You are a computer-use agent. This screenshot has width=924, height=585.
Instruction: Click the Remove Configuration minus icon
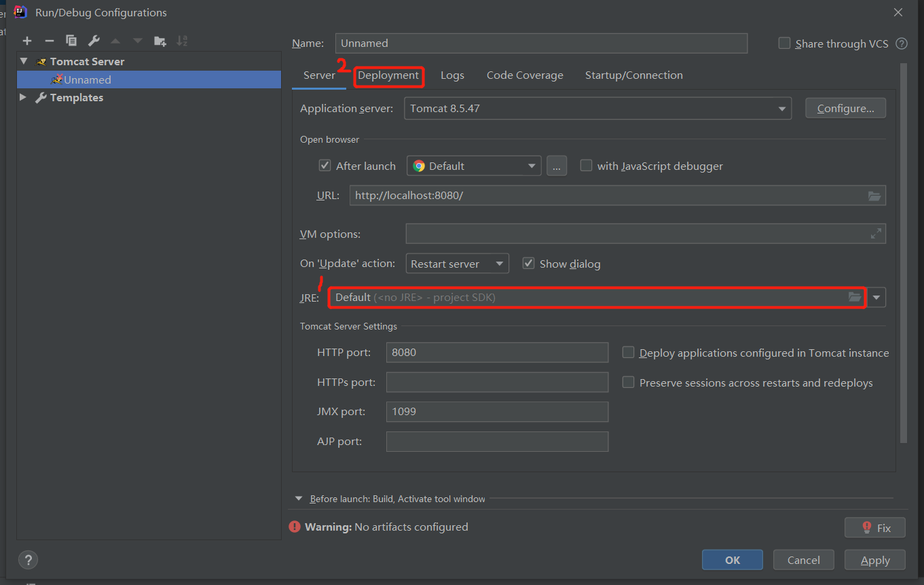[x=49, y=41]
